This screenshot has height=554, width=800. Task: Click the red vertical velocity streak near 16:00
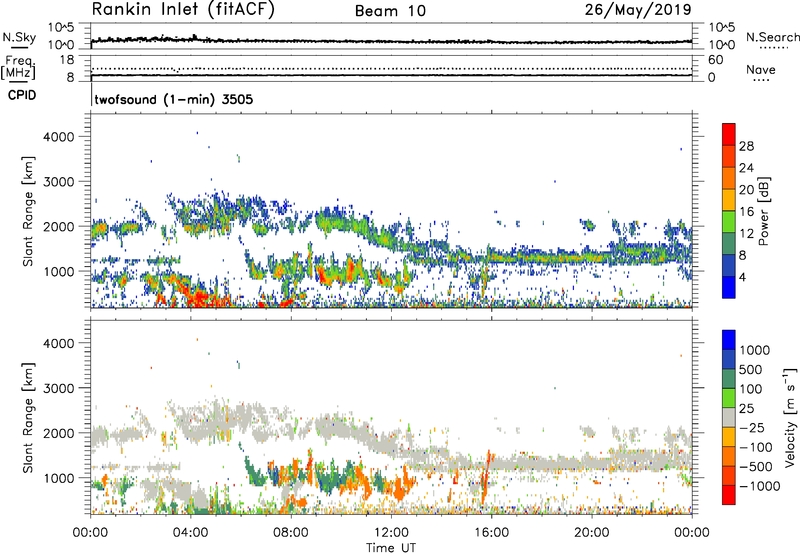tap(487, 475)
